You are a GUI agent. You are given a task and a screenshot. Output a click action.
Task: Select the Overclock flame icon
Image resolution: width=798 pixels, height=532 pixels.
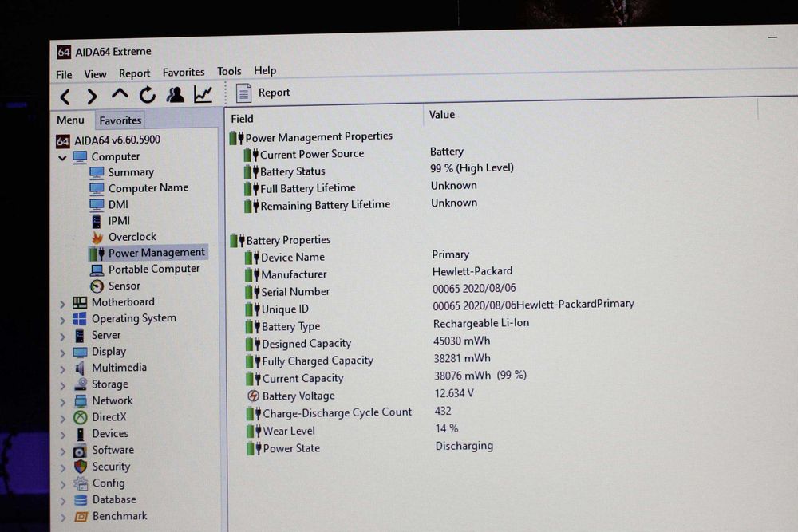(97, 238)
